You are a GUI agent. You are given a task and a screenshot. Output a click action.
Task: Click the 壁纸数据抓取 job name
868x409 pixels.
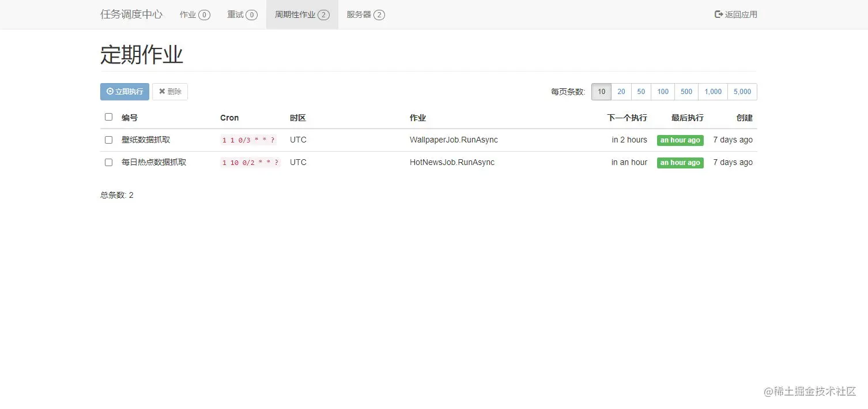tap(146, 140)
